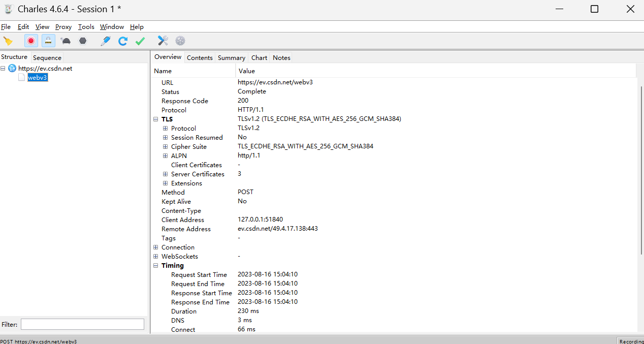
Task: Select the https://ev.csdn.net host node
Action: (45, 68)
